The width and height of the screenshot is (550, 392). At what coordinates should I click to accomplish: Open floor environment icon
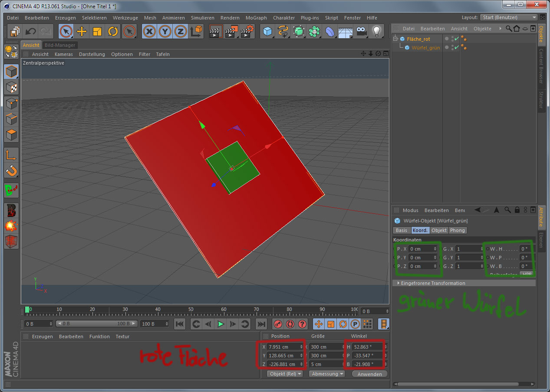click(346, 31)
